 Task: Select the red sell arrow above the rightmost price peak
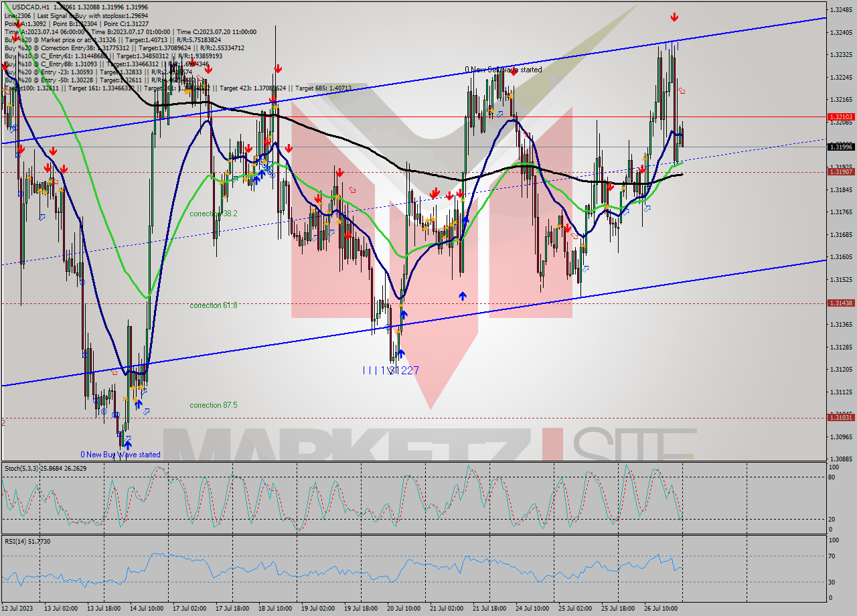(x=674, y=17)
